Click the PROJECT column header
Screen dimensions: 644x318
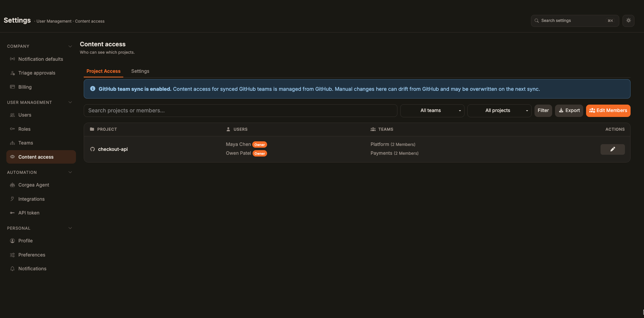[107, 129]
